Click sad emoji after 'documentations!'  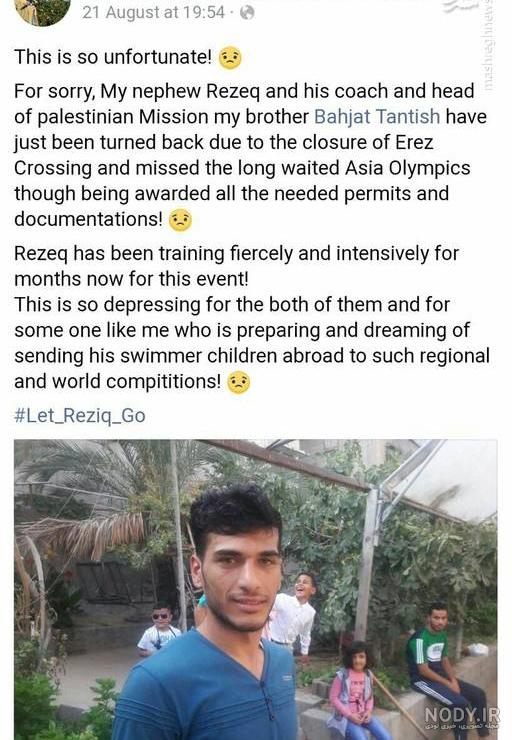click(180, 220)
